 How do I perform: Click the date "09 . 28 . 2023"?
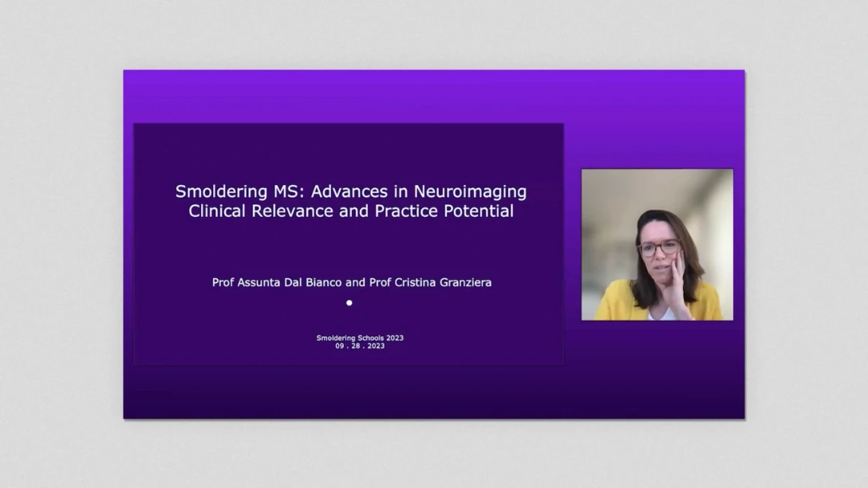[x=360, y=346]
